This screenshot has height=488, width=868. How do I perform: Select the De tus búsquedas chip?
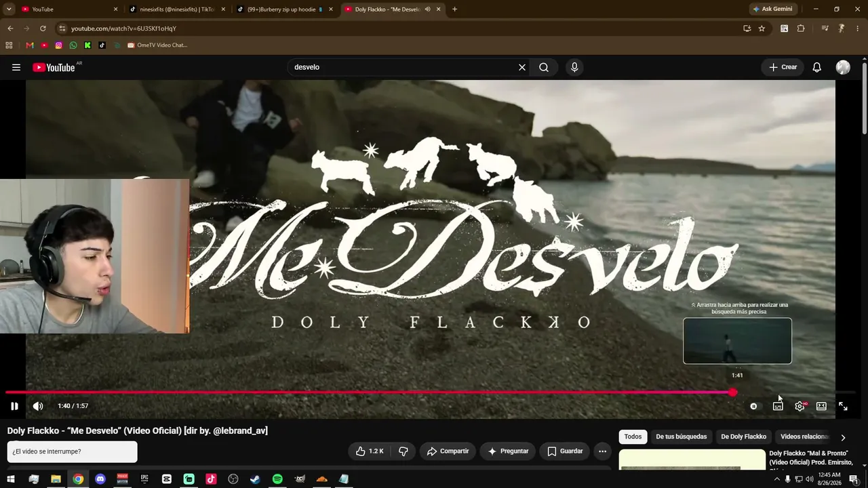(x=681, y=437)
